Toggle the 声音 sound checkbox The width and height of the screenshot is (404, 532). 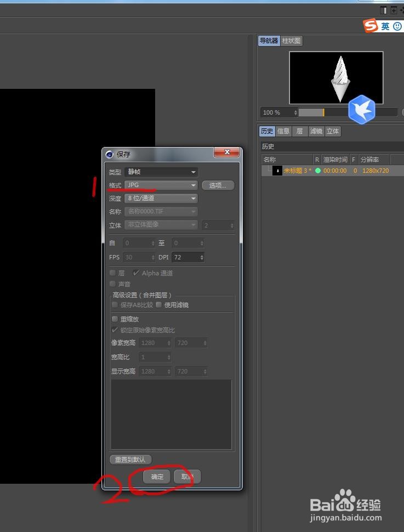112,284
